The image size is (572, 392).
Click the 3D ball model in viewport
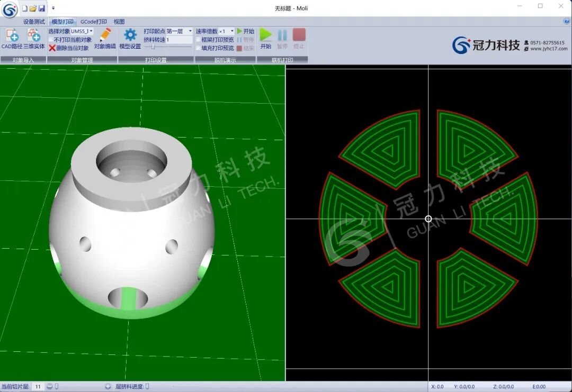coord(131,223)
